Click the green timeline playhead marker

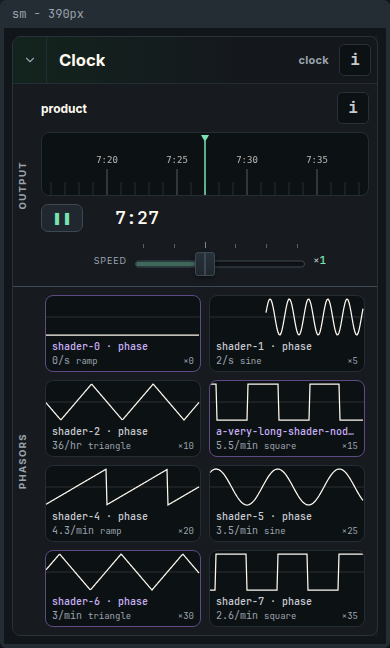205,165
